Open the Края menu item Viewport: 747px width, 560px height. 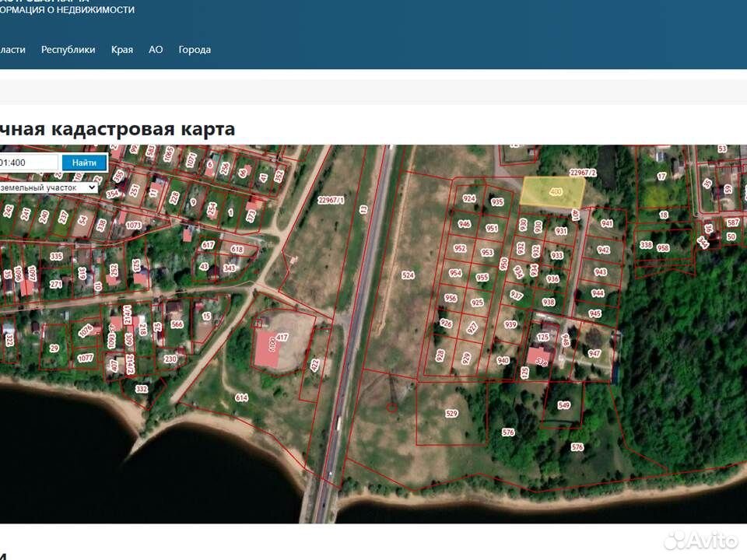point(122,50)
